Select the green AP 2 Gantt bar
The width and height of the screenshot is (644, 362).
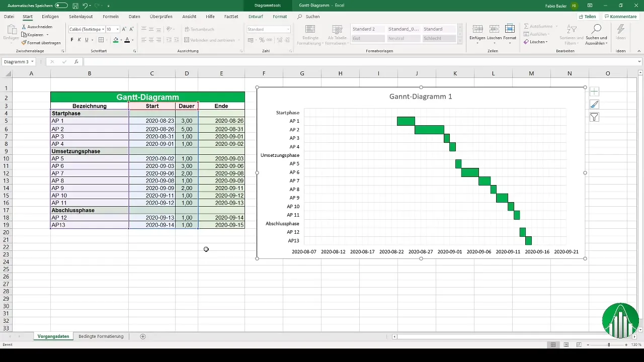pyautogui.click(x=429, y=130)
